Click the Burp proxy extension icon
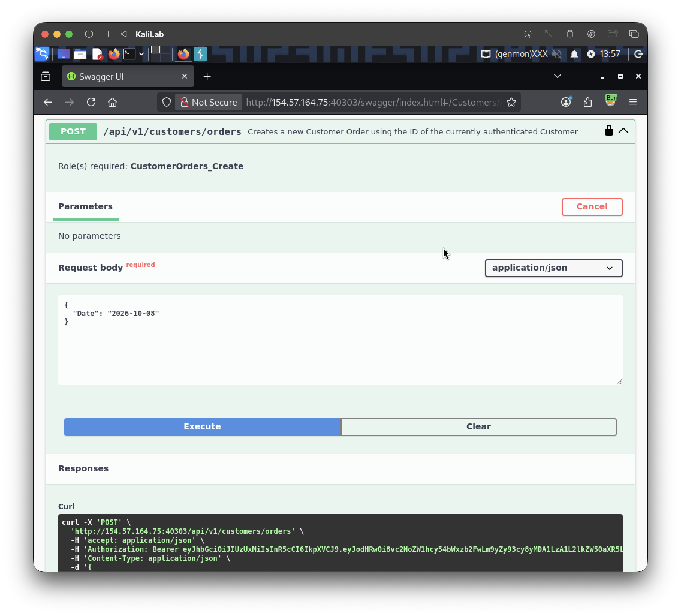Image resolution: width=681 pixels, height=616 pixels. (611, 101)
